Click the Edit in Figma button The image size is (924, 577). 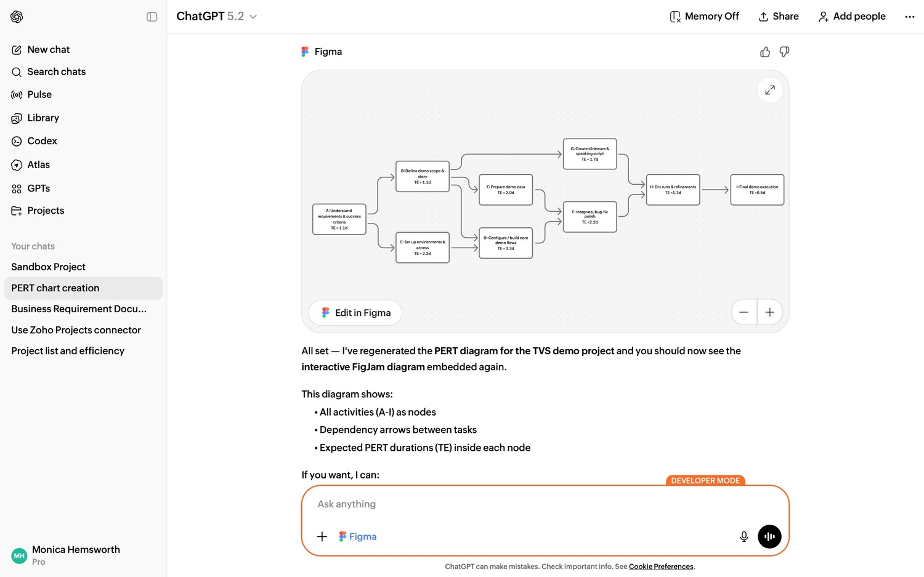click(x=355, y=313)
